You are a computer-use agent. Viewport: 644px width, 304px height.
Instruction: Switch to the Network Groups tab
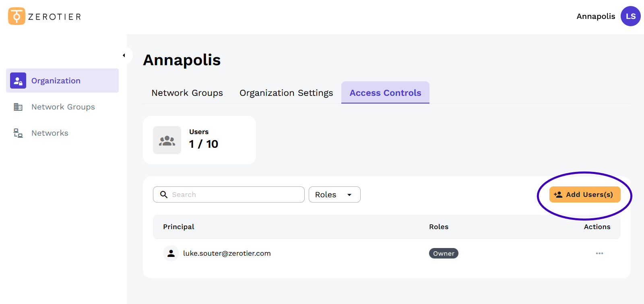pyautogui.click(x=187, y=93)
